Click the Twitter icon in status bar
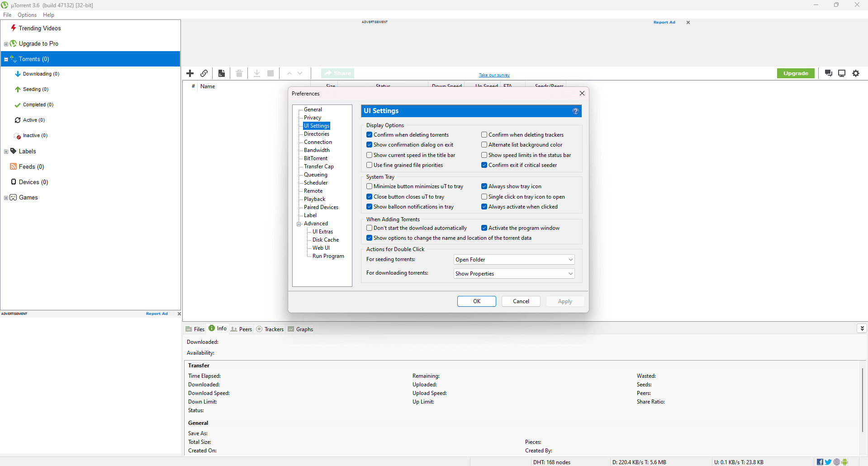This screenshot has height=466, width=868. click(828, 462)
